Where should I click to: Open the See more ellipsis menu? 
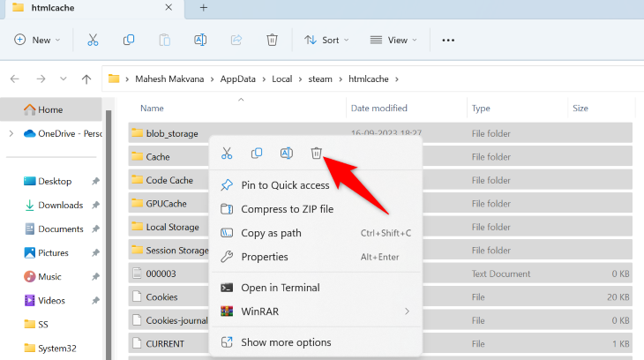(448, 40)
